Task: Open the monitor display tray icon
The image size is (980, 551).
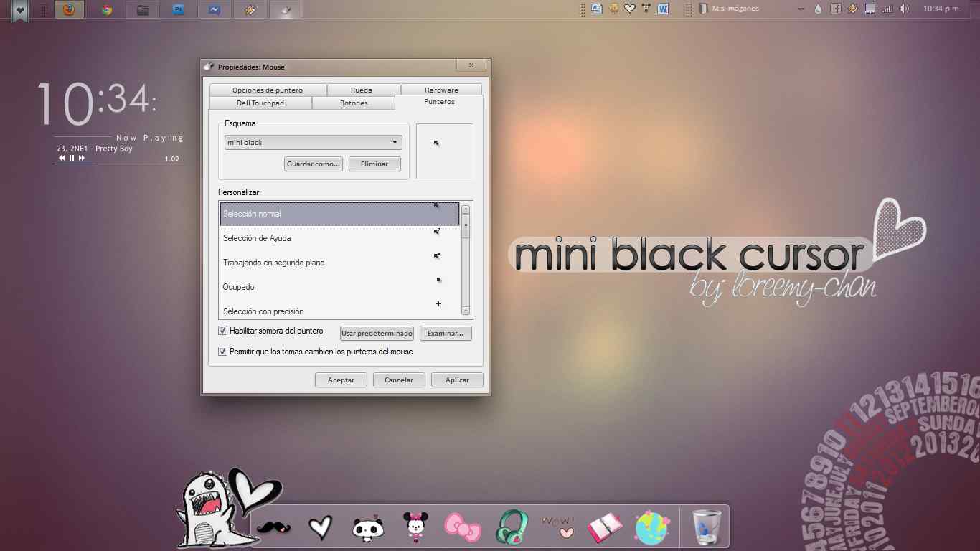Action: (870, 9)
